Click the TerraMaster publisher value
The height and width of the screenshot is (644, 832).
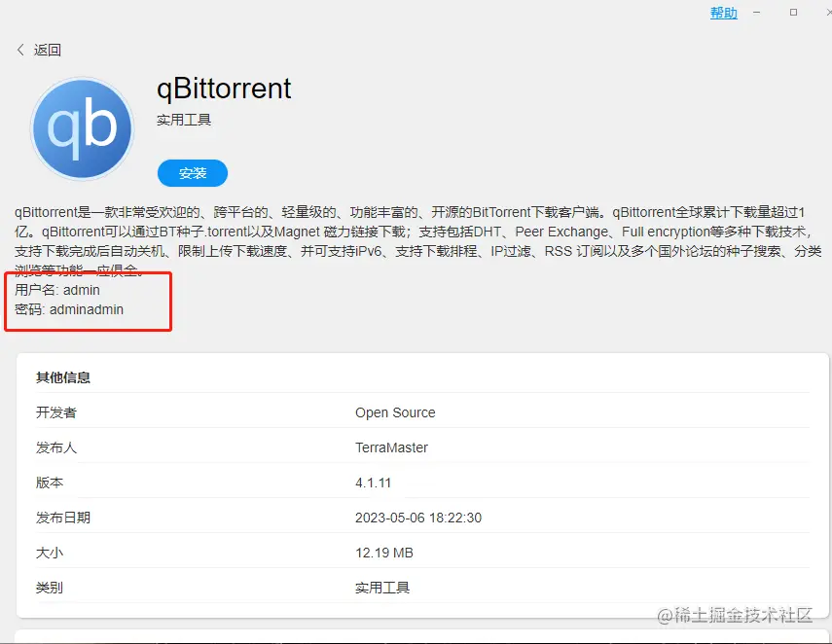point(391,447)
